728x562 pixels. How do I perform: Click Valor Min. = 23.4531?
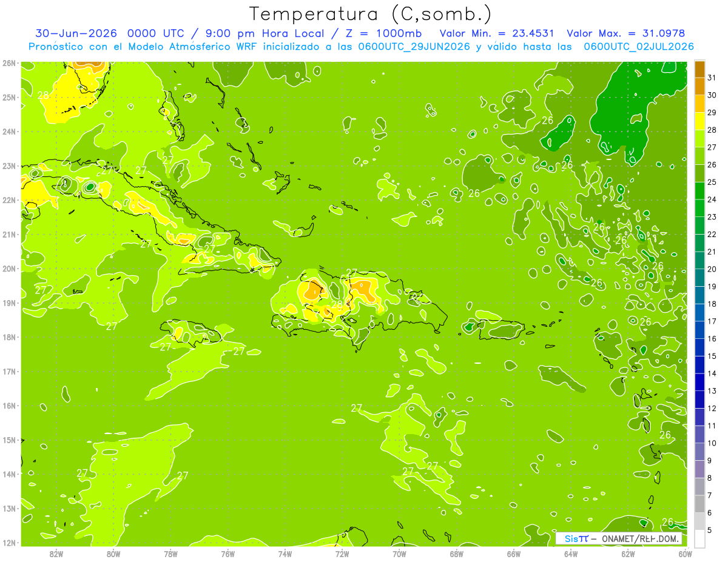point(497,33)
